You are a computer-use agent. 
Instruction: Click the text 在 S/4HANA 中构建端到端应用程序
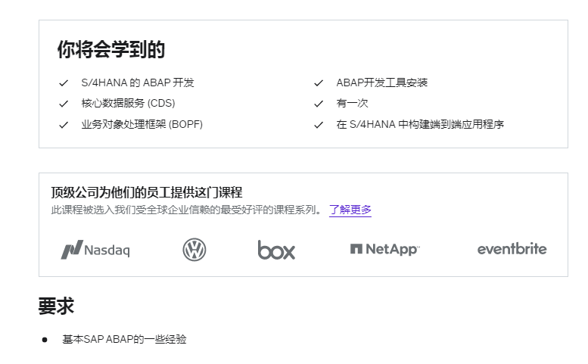pyautogui.click(x=420, y=124)
